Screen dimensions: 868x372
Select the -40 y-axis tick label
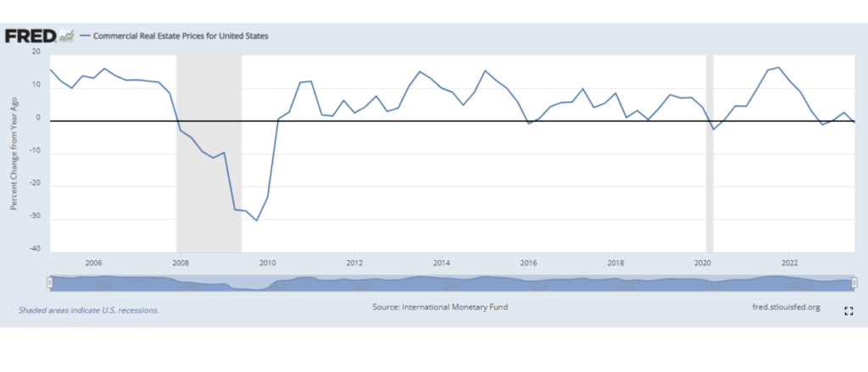pyautogui.click(x=35, y=249)
